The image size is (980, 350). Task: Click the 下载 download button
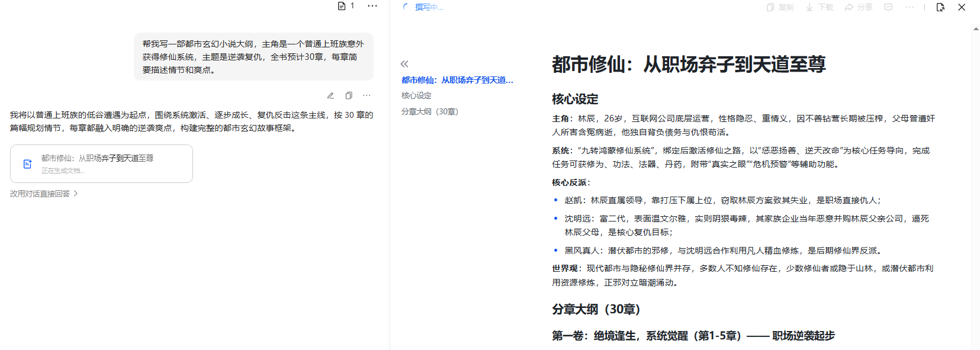pos(820,7)
